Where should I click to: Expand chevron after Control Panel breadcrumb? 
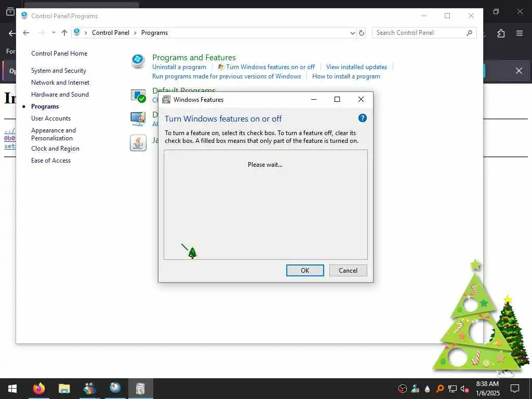[x=135, y=33]
